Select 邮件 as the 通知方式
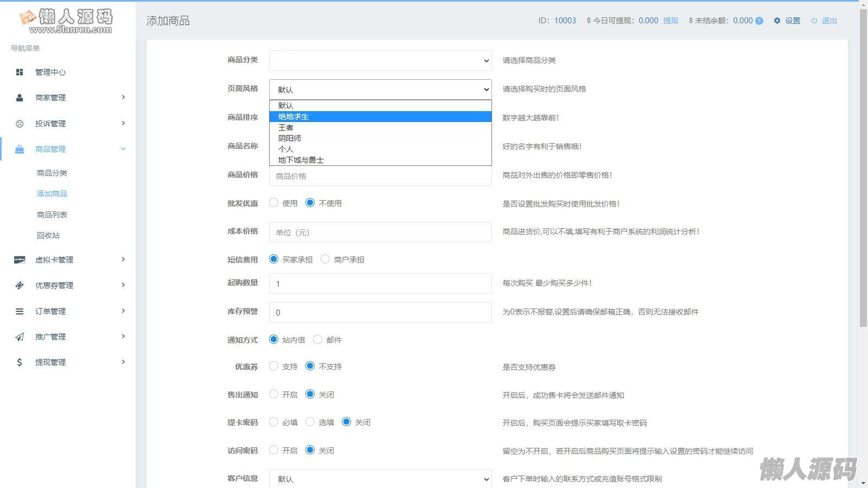The height and width of the screenshot is (488, 868). [318, 339]
